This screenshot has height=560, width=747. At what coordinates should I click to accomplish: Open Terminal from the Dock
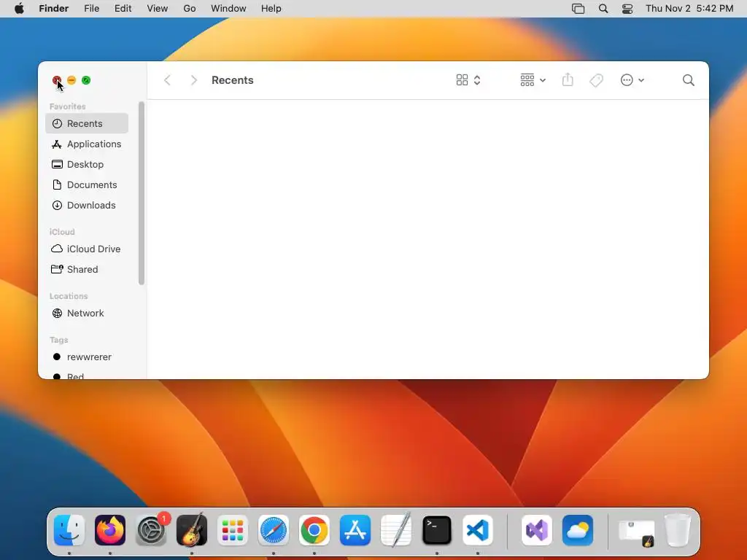tap(437, 530)
